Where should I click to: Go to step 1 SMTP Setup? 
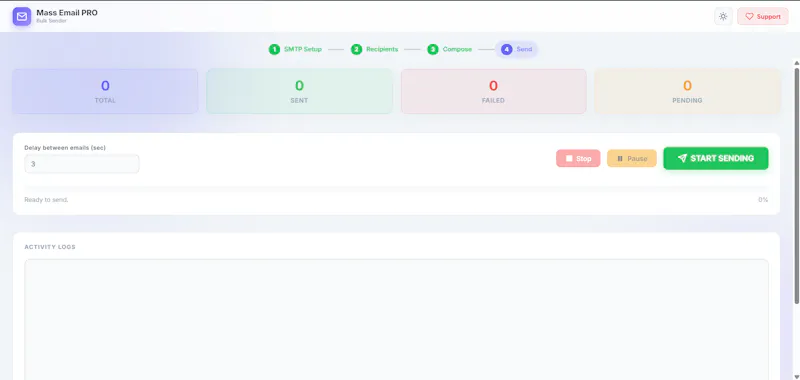click(x=295, y=49)
